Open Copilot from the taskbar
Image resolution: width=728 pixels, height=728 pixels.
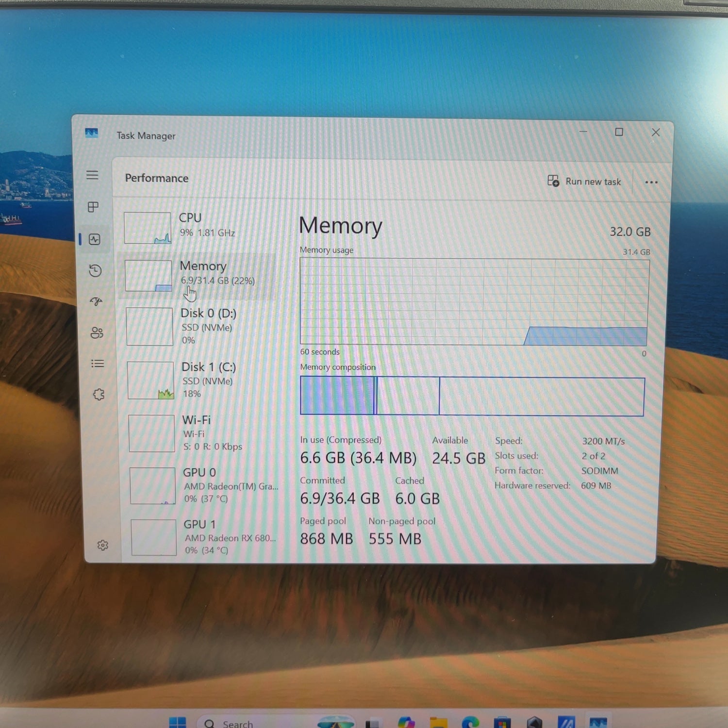tap(406, 722)
